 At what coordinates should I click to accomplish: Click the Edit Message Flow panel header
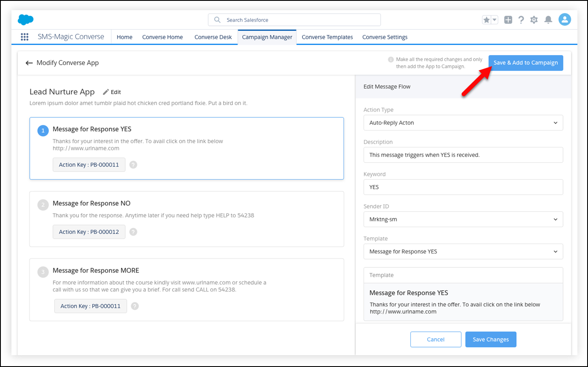(x=387, y=86)
